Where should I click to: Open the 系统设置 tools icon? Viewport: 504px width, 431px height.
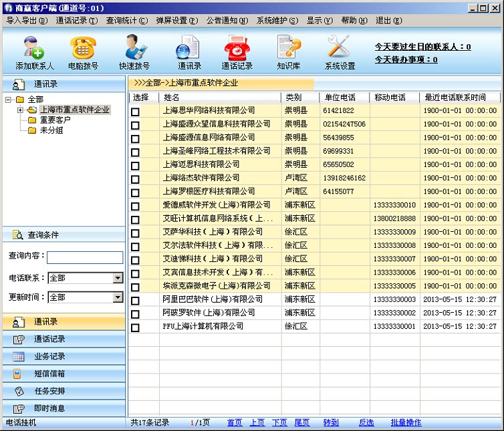click(x=338, y=47)
